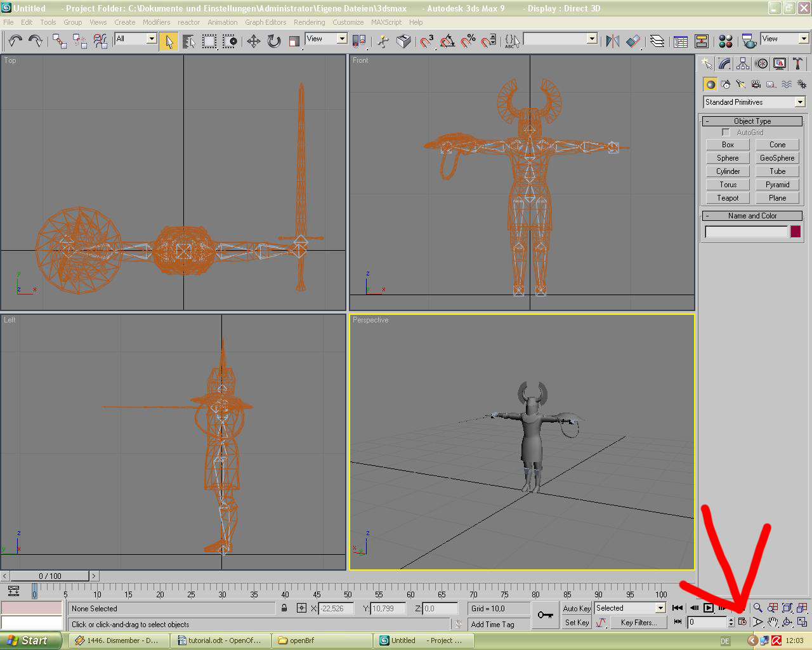Click the Zoom magnifier viewport tool

click(x=757, y=608)
